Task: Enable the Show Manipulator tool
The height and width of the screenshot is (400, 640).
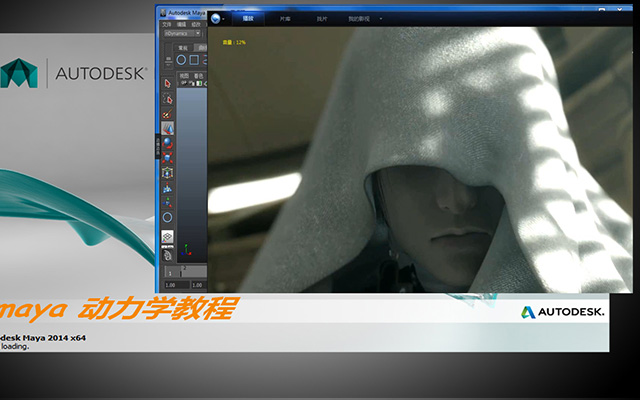Action: click(x=167, y=202)
